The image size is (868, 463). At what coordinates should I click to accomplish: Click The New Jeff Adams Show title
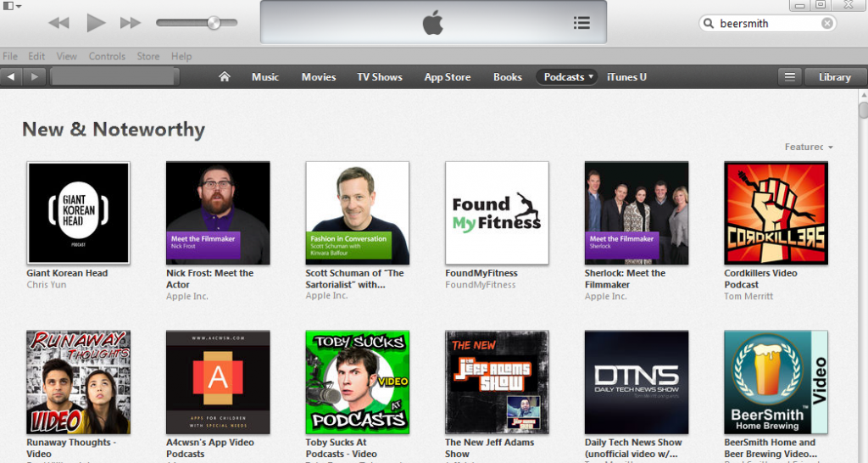pyautogui.click(x=489, y=448)
